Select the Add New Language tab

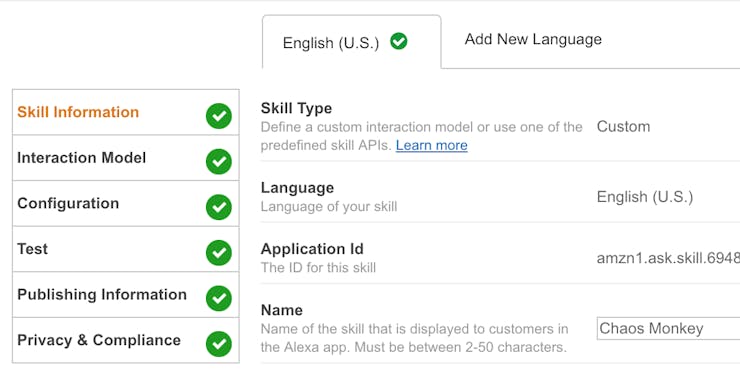click(533, 39)
